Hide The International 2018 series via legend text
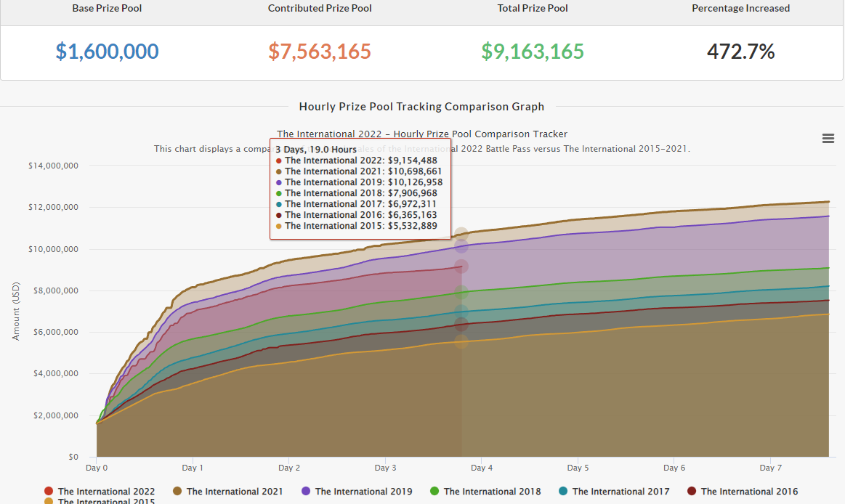 coord(492,492)
